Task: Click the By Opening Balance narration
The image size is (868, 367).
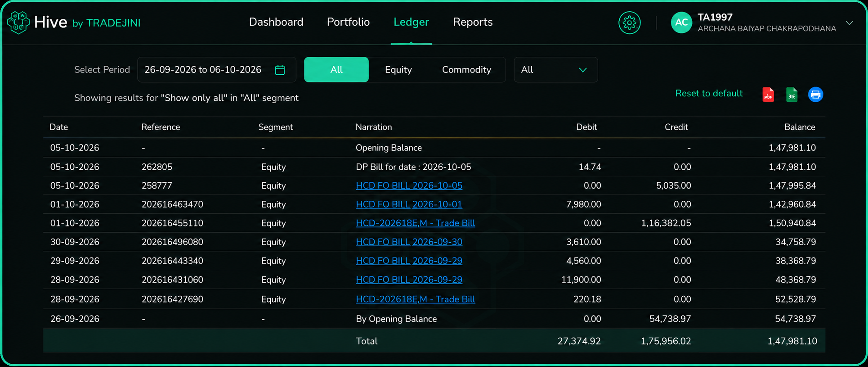Action: [x=396, y=319]
